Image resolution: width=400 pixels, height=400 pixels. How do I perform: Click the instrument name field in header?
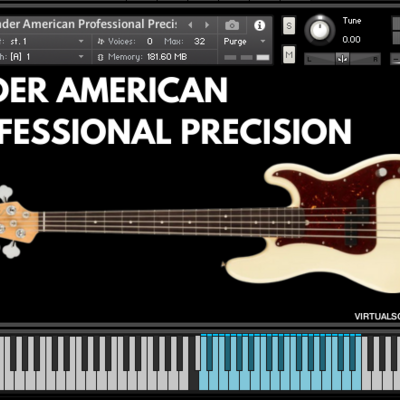(x=89, y=24)
